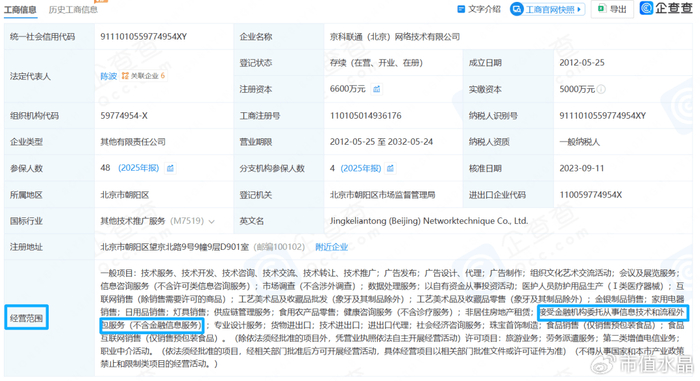Open the 附近企业 nearby companies link
This screenshot has height=381, width=700.
coord(331,247)
